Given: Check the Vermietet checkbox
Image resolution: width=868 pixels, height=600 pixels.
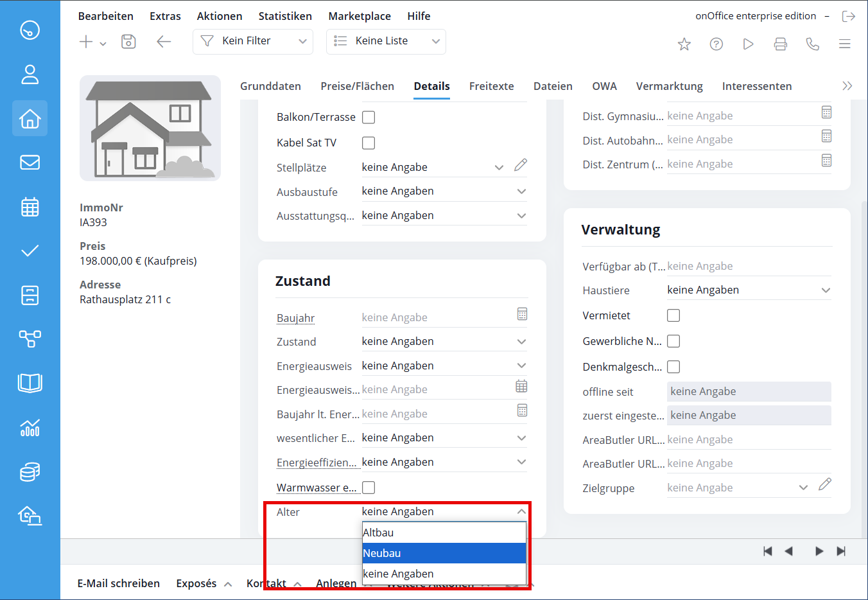Looking at the screenshot, I should (x=673, y=315).
